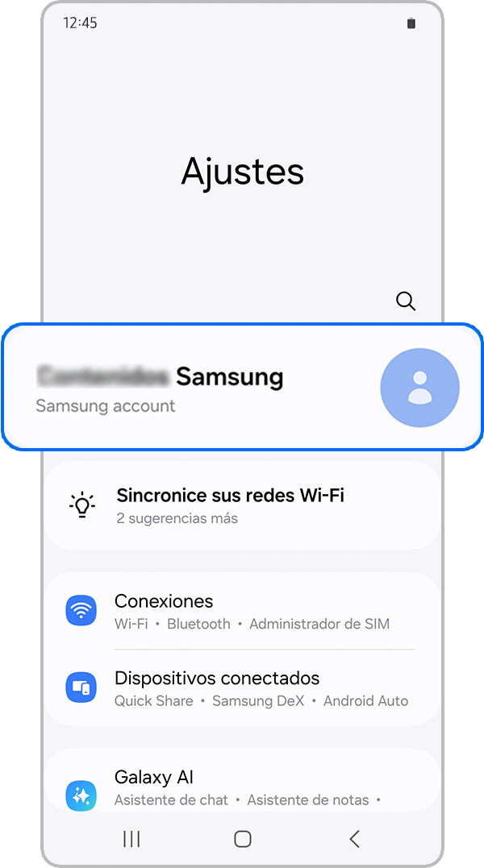The image size is (484, 868).
Task: Tap the battery status icon
Action: click(411, 23)
